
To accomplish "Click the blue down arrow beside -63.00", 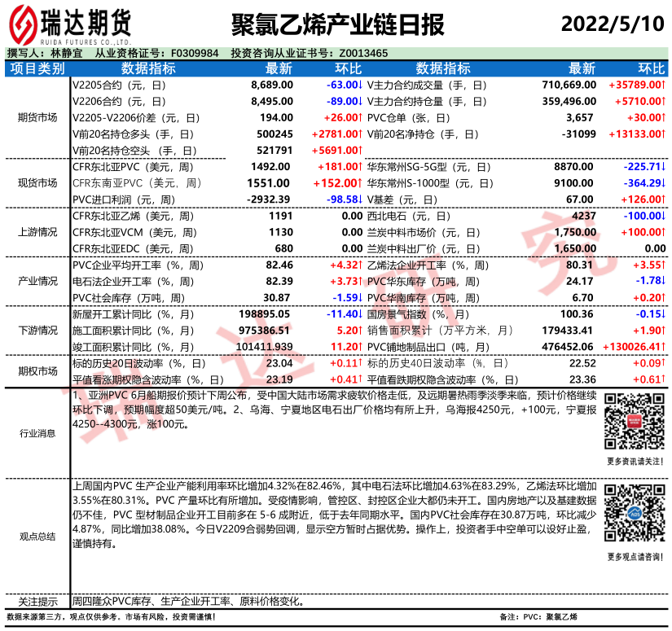I will (359, 85).
